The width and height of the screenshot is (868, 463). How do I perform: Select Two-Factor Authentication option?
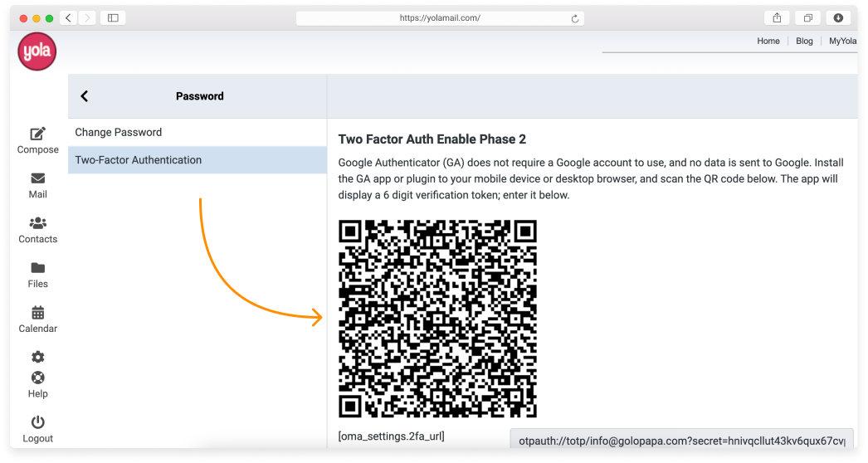139,160
